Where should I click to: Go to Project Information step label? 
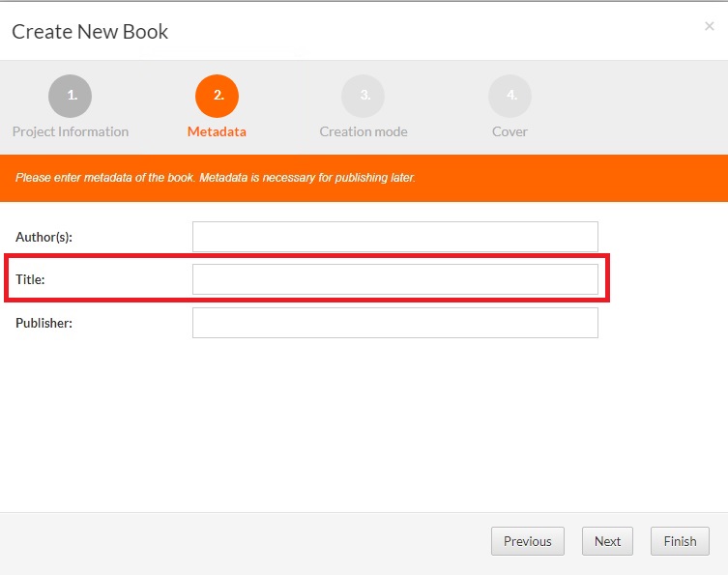coord(71,131)
